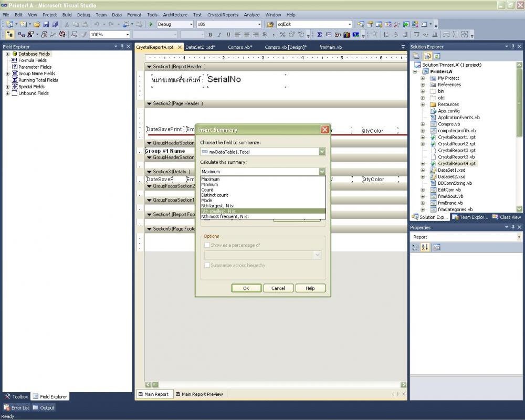
Task: Click the tools wrench icon in top toolbar
Action: tap(397, 24)
